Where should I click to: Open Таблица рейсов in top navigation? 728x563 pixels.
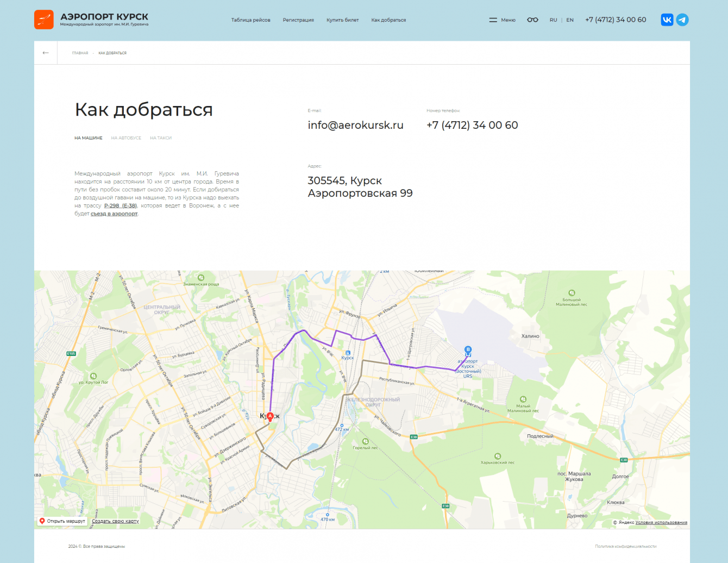click(x=251, y=20)
